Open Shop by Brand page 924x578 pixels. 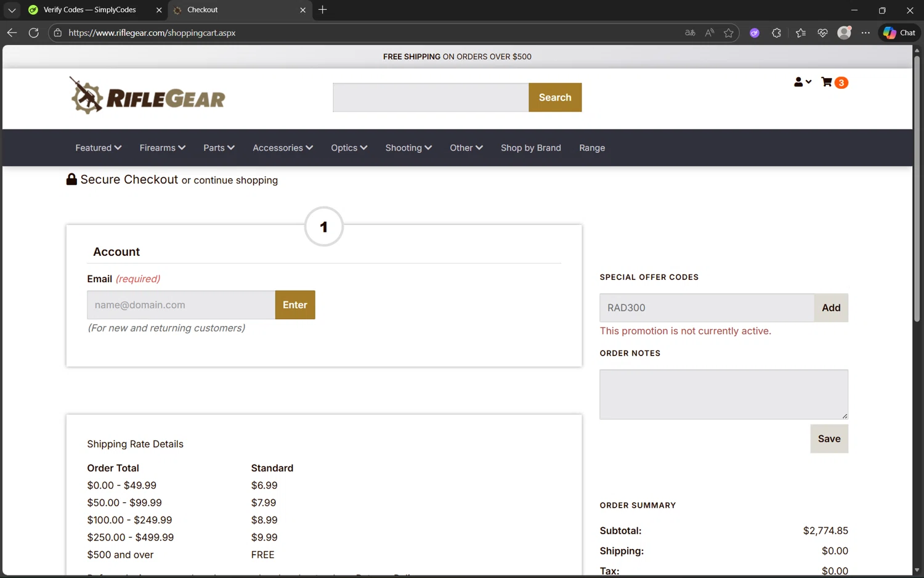pyautogui.click(x=531, y=148)
